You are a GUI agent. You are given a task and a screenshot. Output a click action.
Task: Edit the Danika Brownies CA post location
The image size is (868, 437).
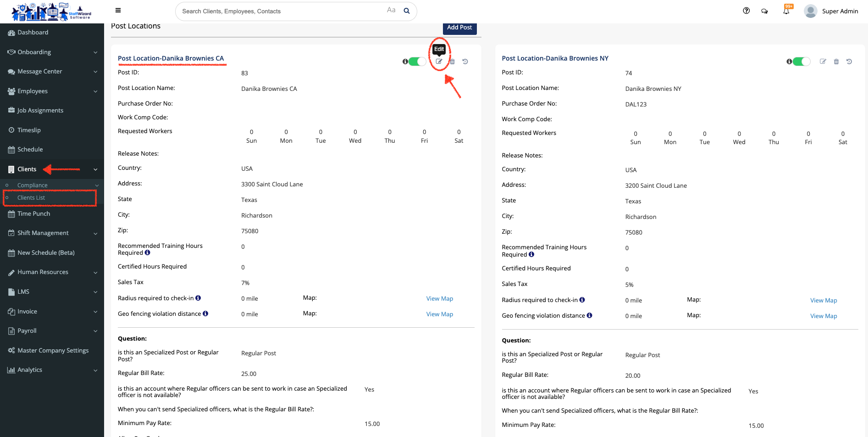439,62
